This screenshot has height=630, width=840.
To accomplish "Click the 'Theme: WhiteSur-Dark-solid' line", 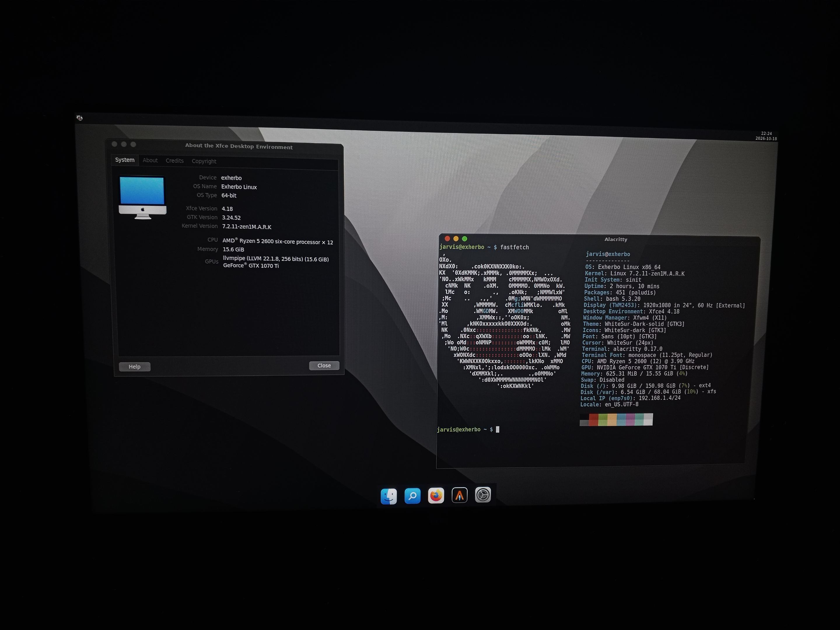I will (633, 324).
